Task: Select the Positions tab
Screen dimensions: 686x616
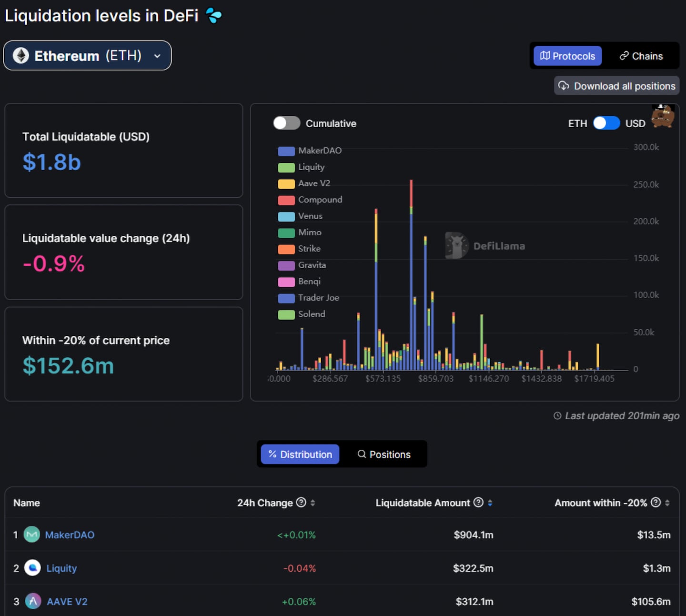Action: (384, 454)
